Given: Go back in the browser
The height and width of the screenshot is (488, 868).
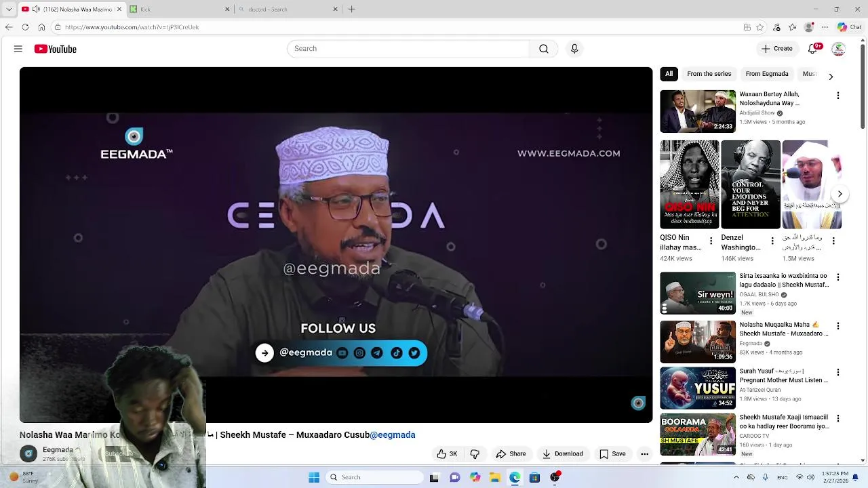Looking at the screenshot, I should (9, 27).
